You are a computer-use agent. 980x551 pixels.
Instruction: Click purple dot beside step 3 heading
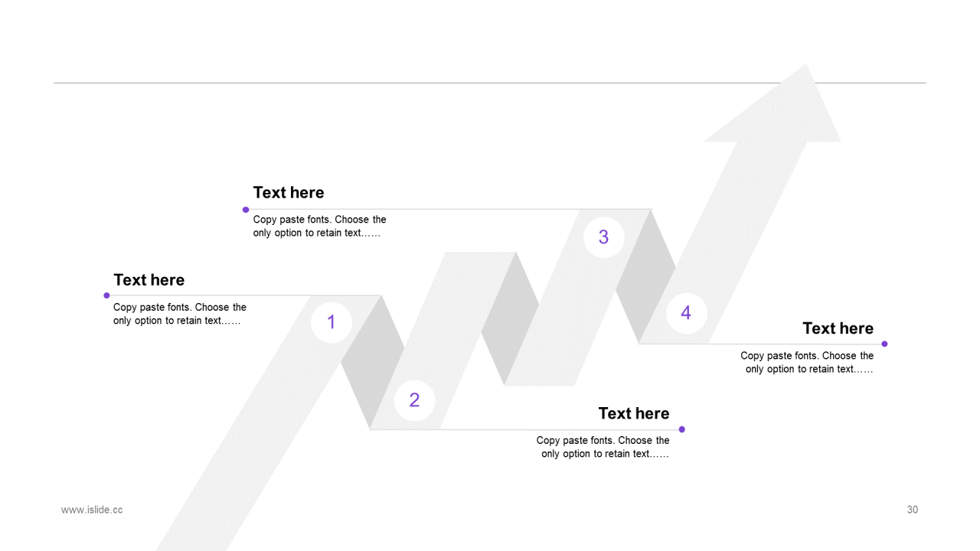[x=246, y=210]
